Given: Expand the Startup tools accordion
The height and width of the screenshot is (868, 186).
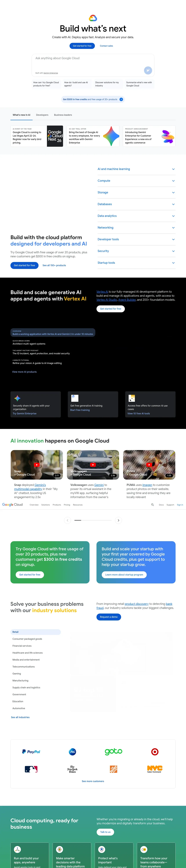Looking at the screenshot, I should [x=136, y=263].
